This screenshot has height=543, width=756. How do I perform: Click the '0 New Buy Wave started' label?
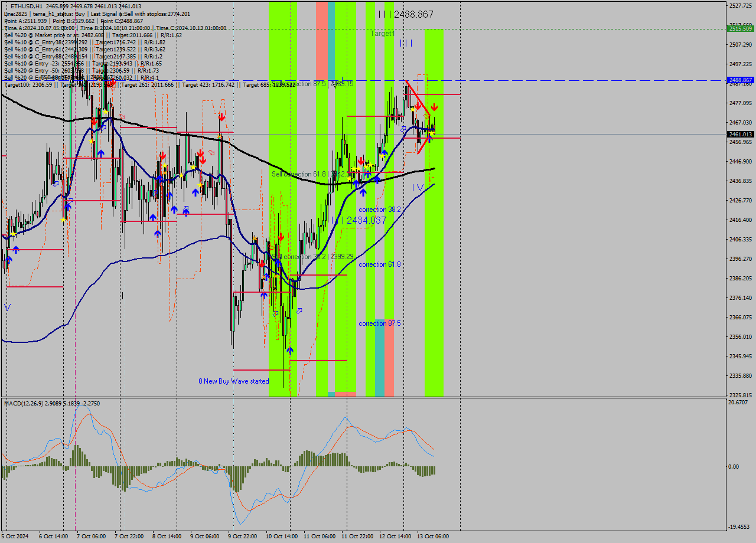pyautogui.click(x=234, y=381)
